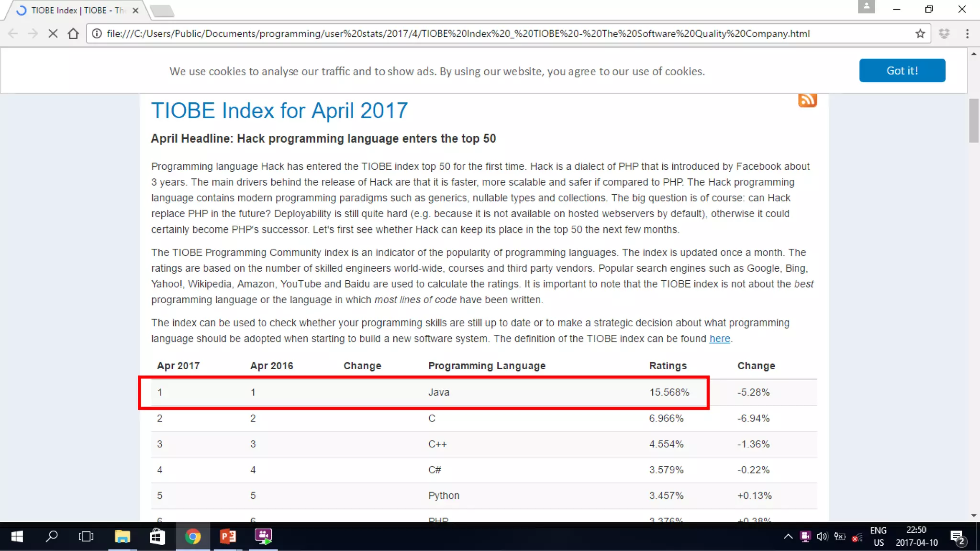Click the 'Ratings' column header

tap(668, 366)
